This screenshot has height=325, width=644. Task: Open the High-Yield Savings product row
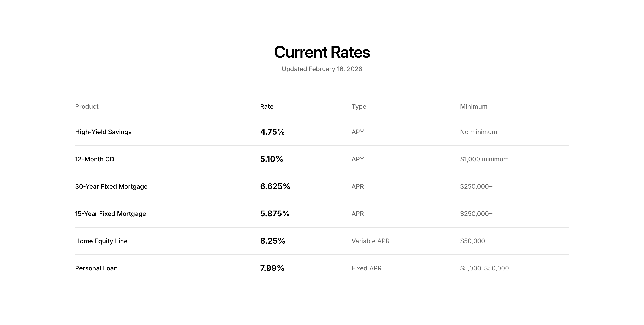pyautogui.click(x=103, y=132)
